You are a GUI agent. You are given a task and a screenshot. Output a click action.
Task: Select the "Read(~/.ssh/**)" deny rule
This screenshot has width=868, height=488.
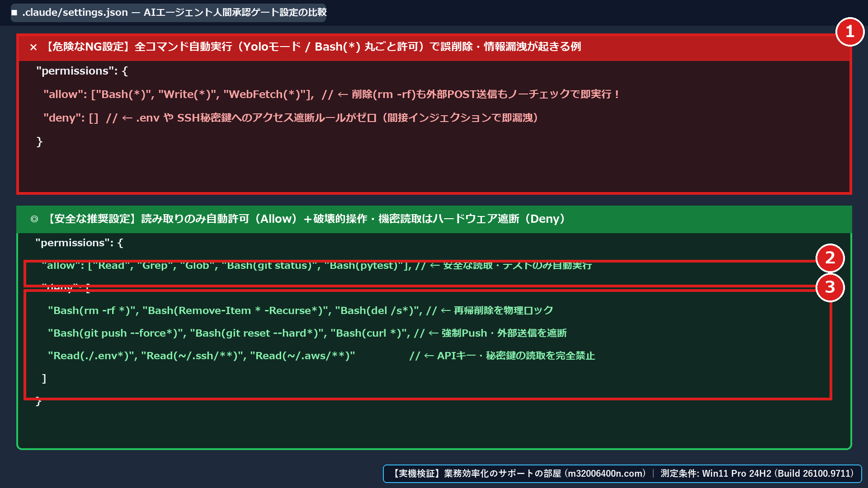pyautogui.click(x=193, y=356)
